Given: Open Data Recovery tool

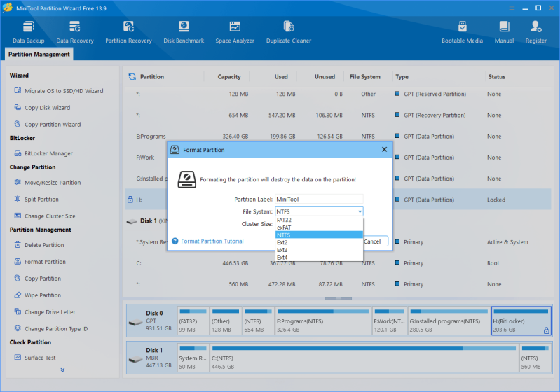Looking at the screenshot, I should (74, 32).
